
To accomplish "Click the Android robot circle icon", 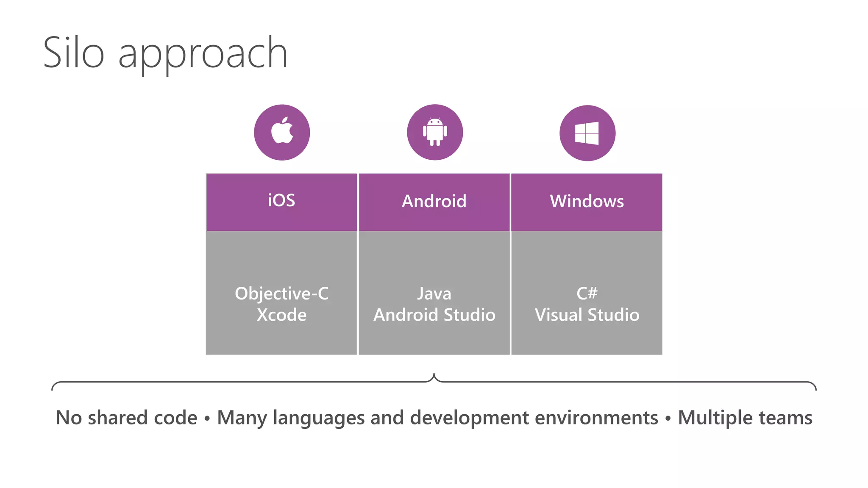I will (435, 133).
